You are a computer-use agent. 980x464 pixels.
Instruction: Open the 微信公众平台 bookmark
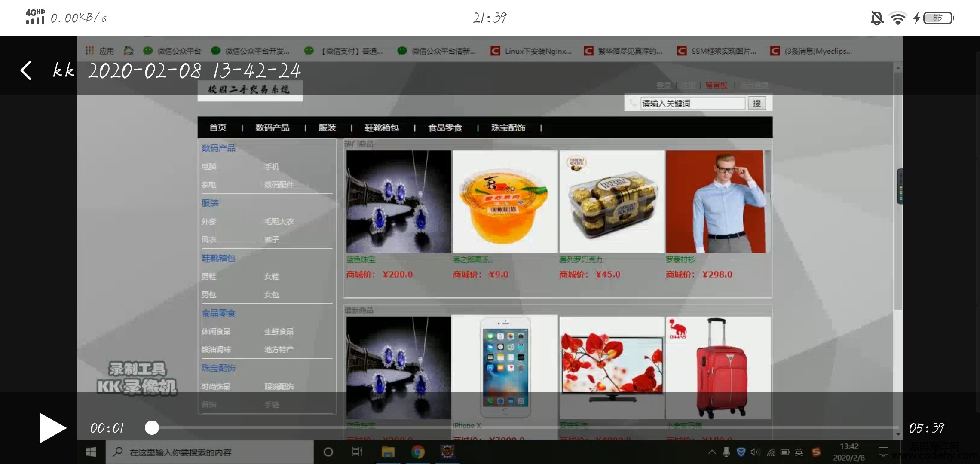(x=172, y=51)
